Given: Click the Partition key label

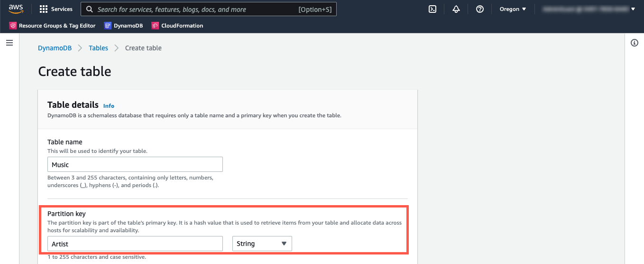Looking at the screenshot, I should [x=66, y=214].
